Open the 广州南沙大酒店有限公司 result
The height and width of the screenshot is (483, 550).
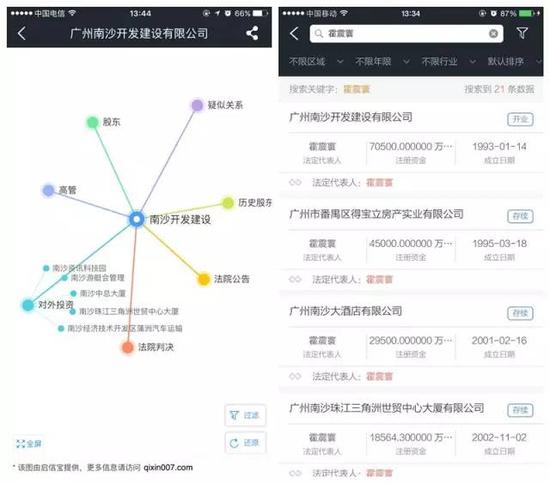click(346, 311)
